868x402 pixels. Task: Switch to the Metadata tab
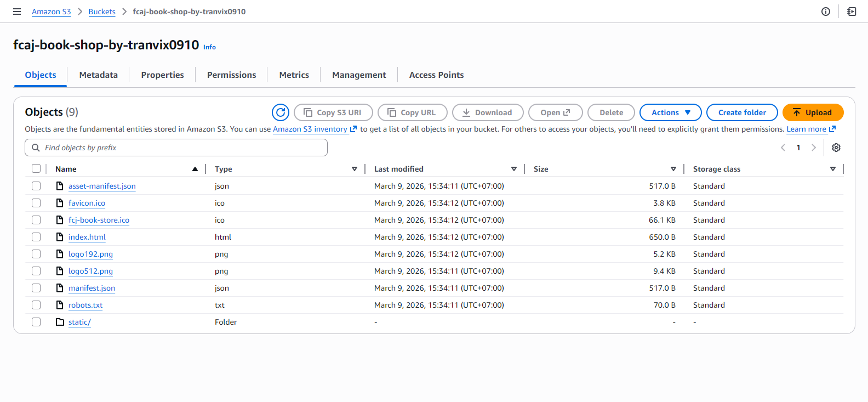(x=99, y=75)
